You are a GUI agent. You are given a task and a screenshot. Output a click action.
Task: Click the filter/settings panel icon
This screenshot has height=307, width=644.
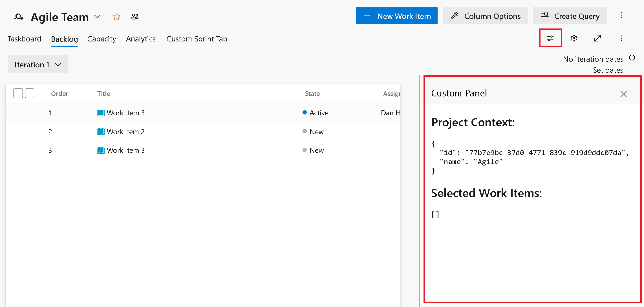tap(550, 38)
